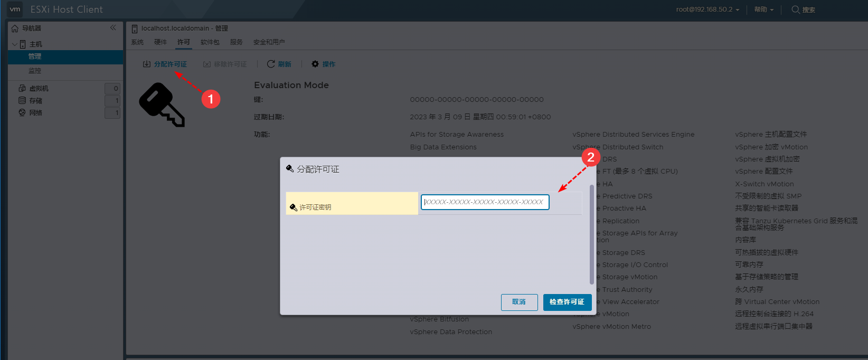Viewport: 868px width, 360px height.
Task: Click the storage icon beside 存储
Action: 22,100
